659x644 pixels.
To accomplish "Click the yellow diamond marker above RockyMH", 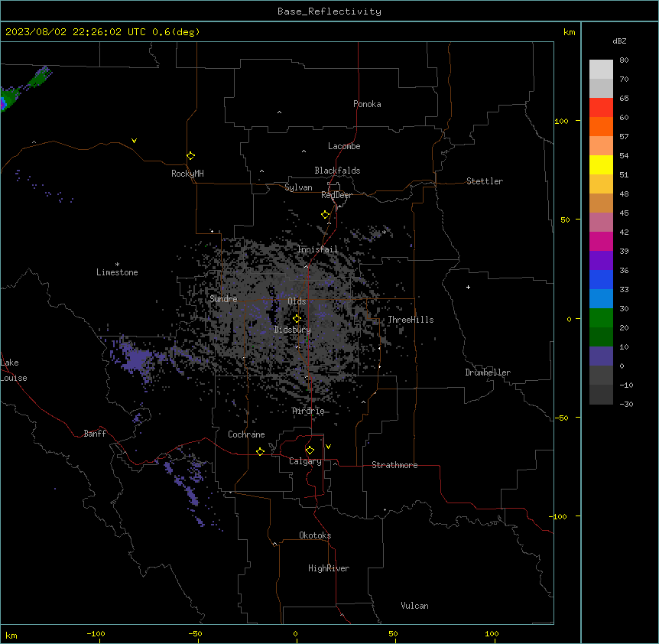I will tap(190, 156).
